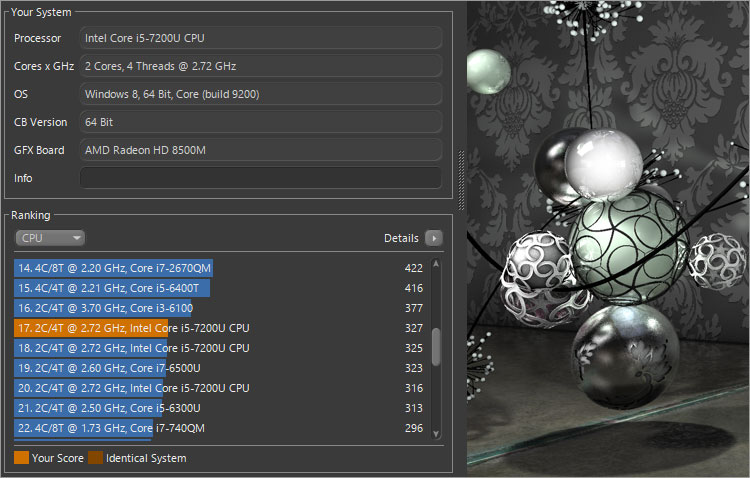This screenshot has height=478, width=750.
Task: Click the empty Info input field
Action: (x=261, y=178)
